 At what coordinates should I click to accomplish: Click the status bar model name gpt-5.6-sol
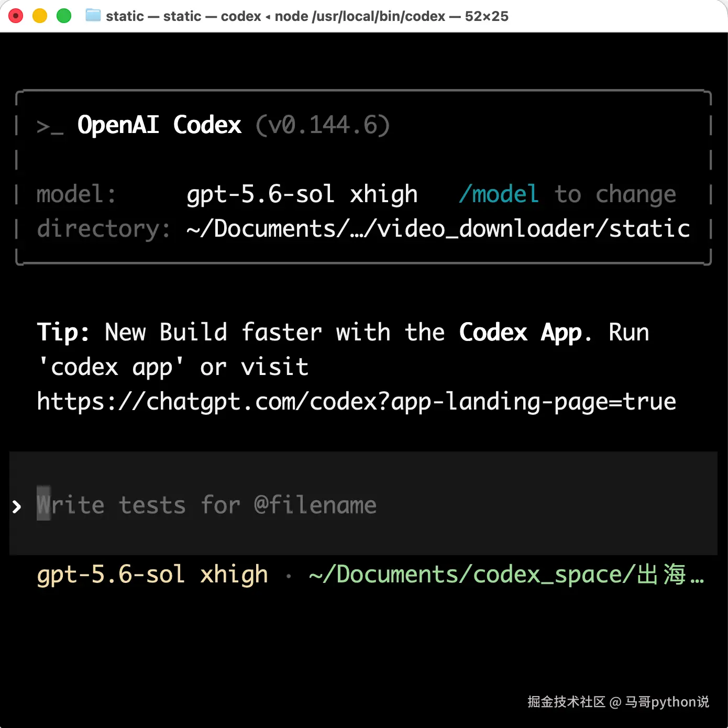[x=111, y=575]
